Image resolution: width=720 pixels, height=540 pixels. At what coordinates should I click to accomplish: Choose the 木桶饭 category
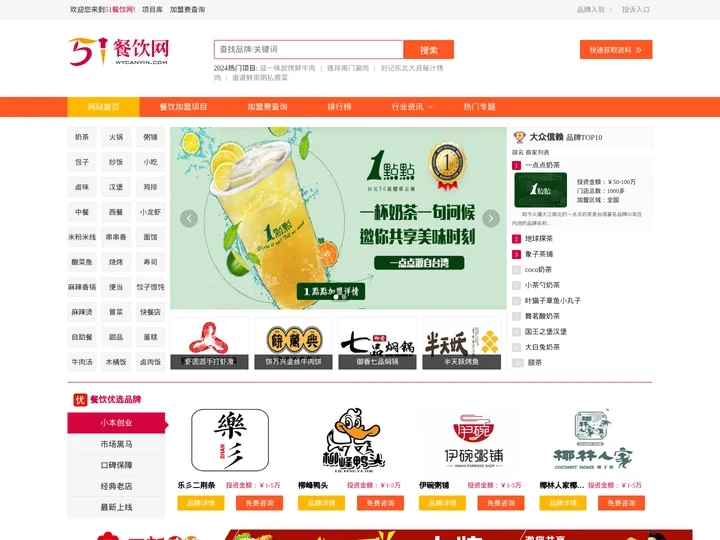pyautogui.click(x=116, y=362)
